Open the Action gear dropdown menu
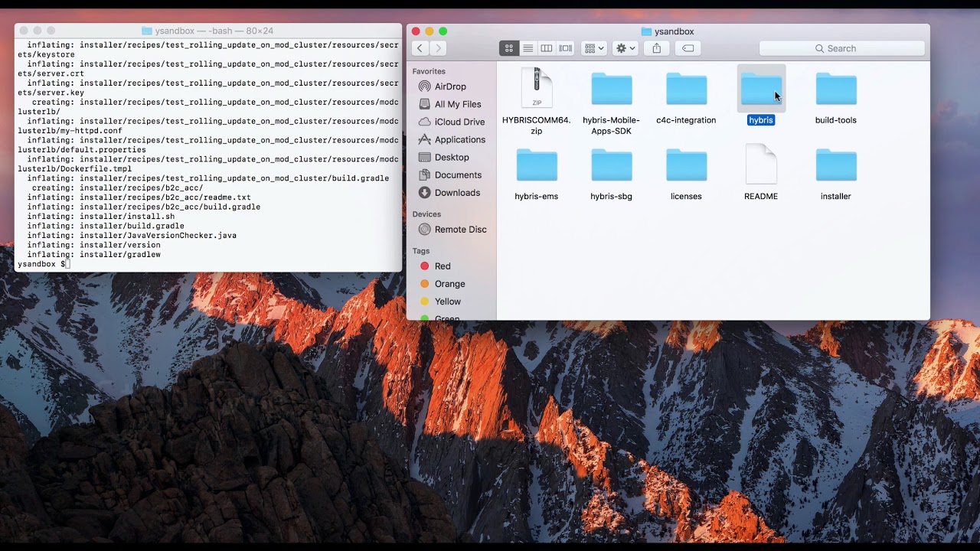Image resolution: width=980 pixels, height=551 pixels. coord(626,48)
